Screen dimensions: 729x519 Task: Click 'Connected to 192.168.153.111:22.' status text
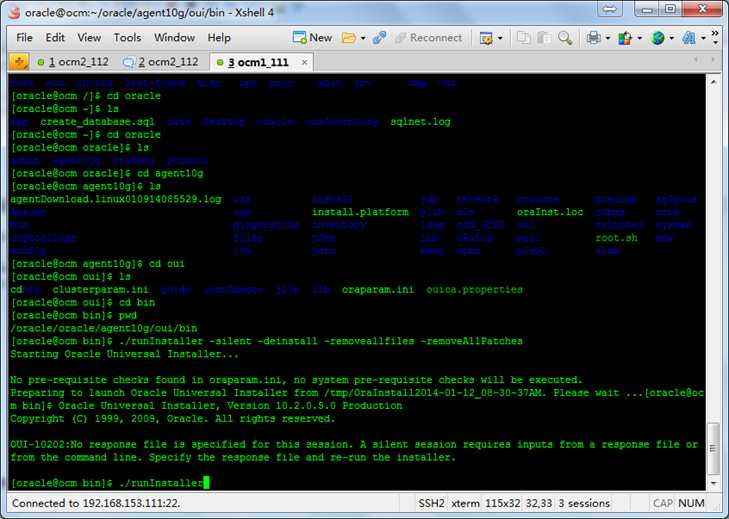96,503
